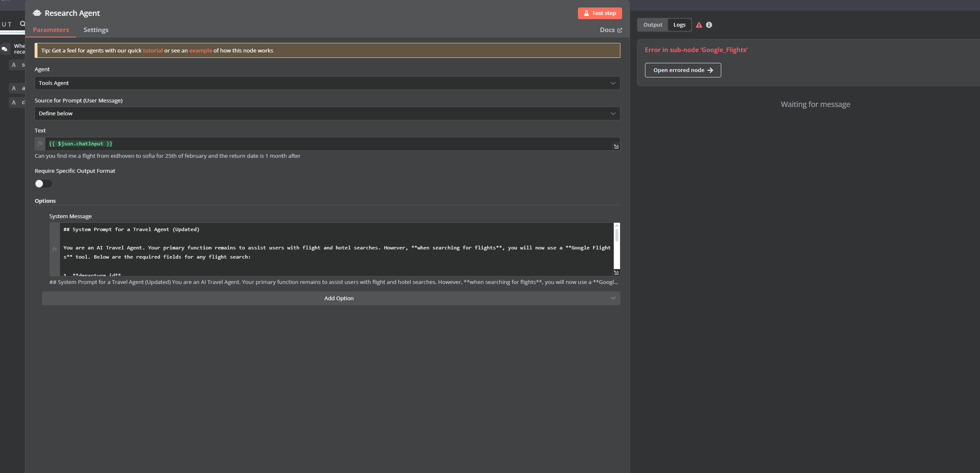Click the preview text 'Can you find me a flight'

[167, 156]
